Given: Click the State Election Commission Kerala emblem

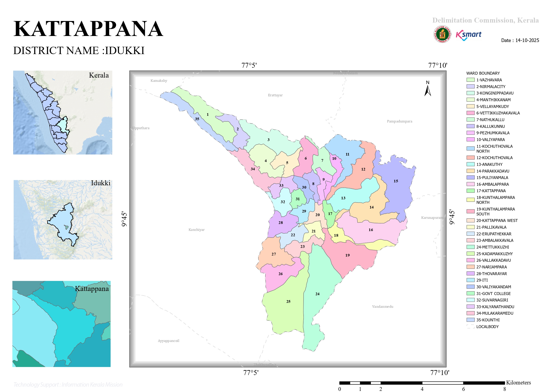Looking at the screenshot, I should 442,34.
